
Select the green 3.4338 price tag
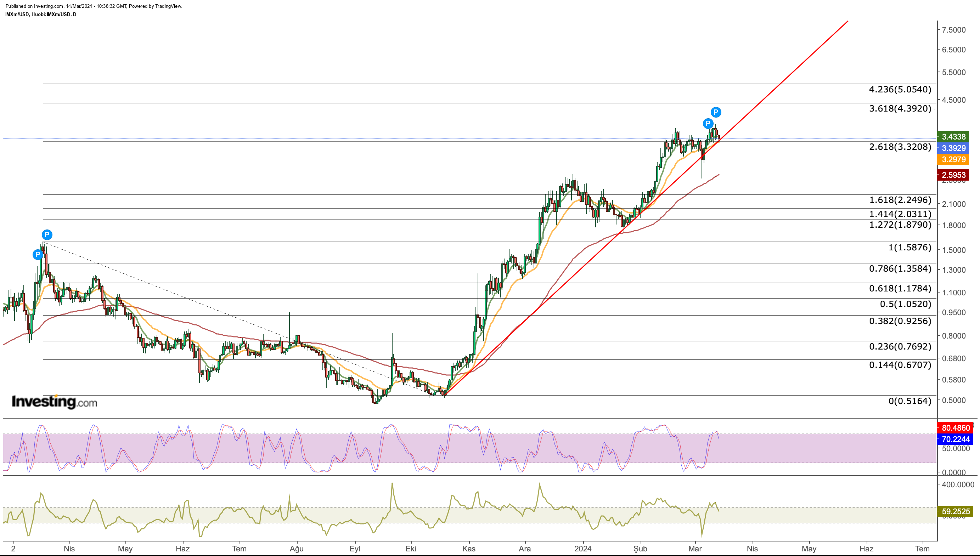point(953,137)
